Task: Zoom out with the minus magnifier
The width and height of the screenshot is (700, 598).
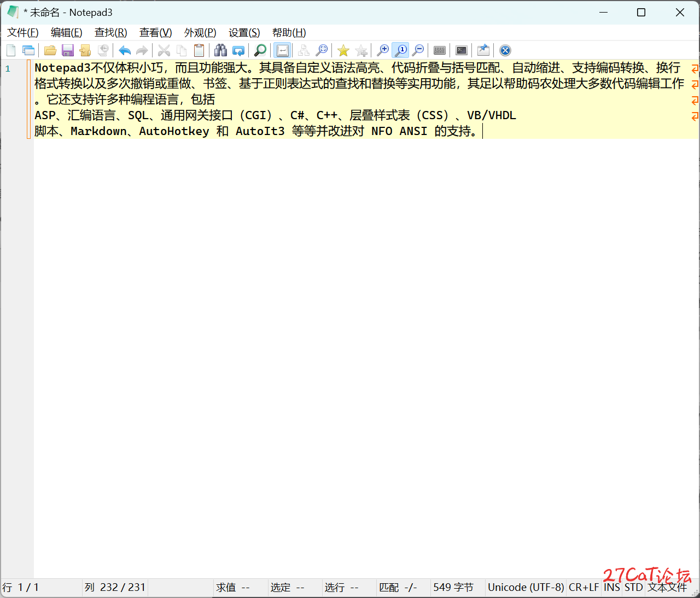Action: click(x=418, y=51)
